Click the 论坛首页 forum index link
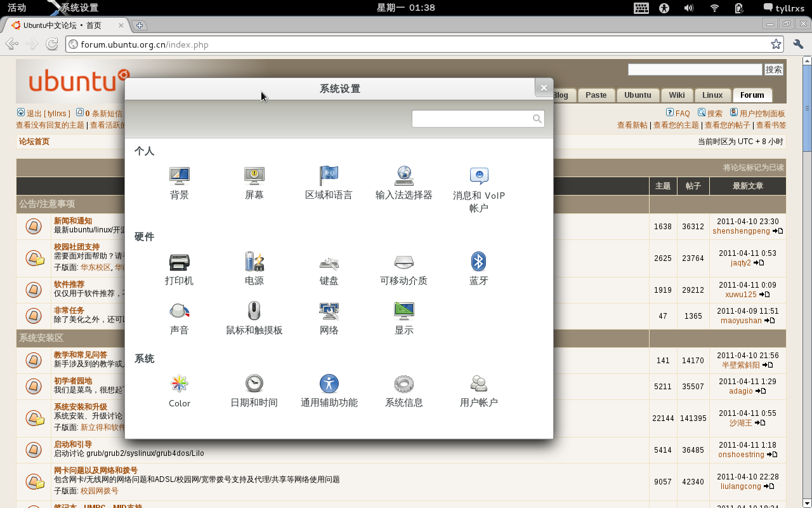Viewport: 812px width, 508px height. (34, 142)
